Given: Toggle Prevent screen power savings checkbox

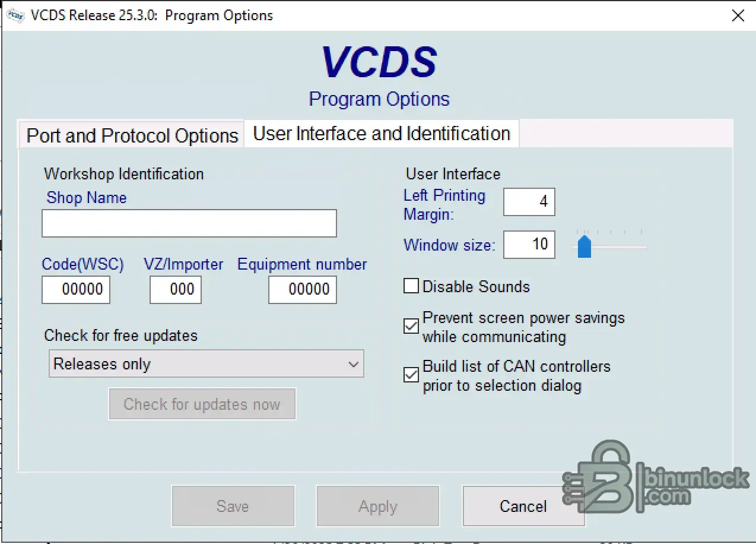Looking at the screenshot, I should click(411, 326).
